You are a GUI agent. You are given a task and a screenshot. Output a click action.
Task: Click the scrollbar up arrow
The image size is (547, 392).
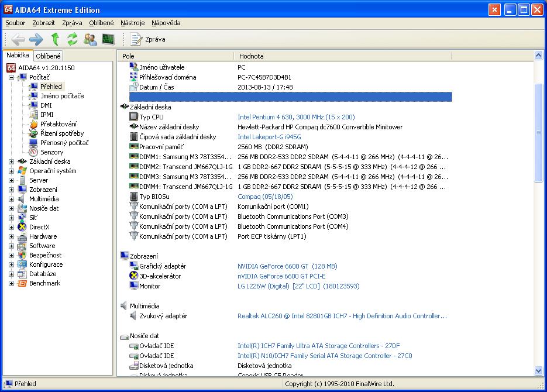coord(538,56)
